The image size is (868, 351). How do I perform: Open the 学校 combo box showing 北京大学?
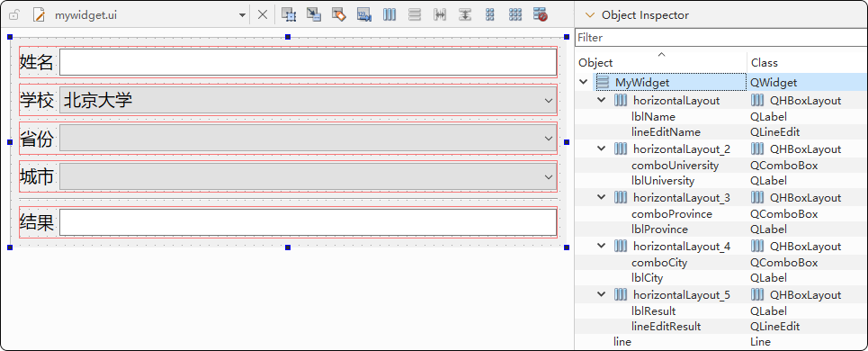point(308,100)
